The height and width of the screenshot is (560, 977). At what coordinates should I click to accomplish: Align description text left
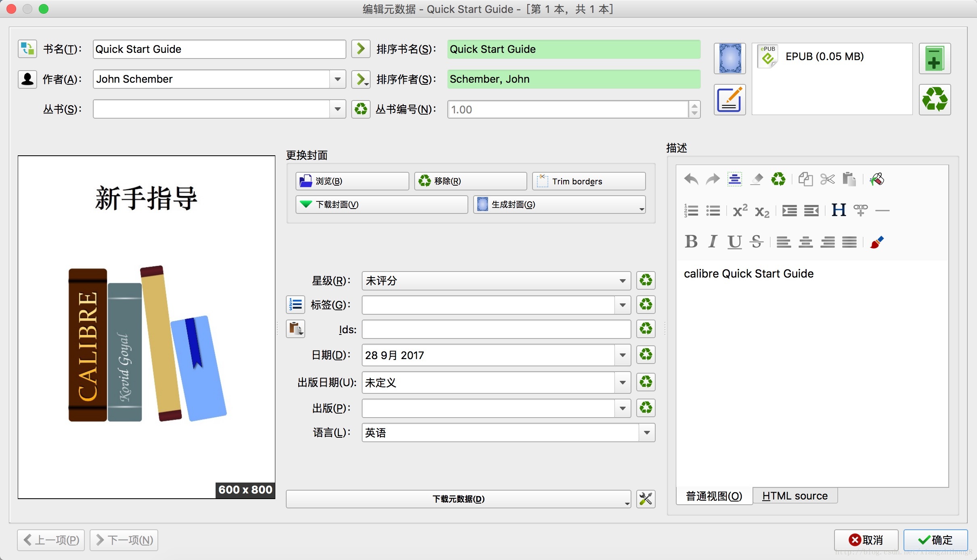[x=784, y=242]
